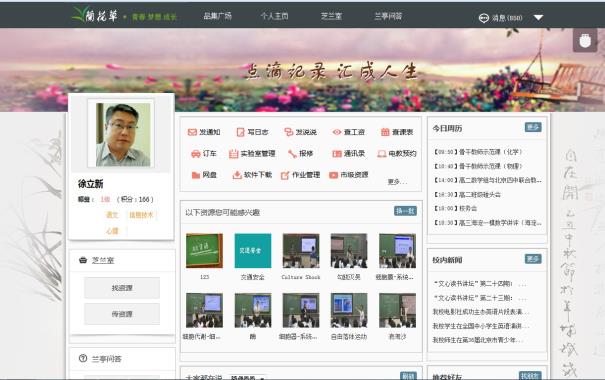Click the 传资源 button
The image size is (605, 380).
[122, 314]
